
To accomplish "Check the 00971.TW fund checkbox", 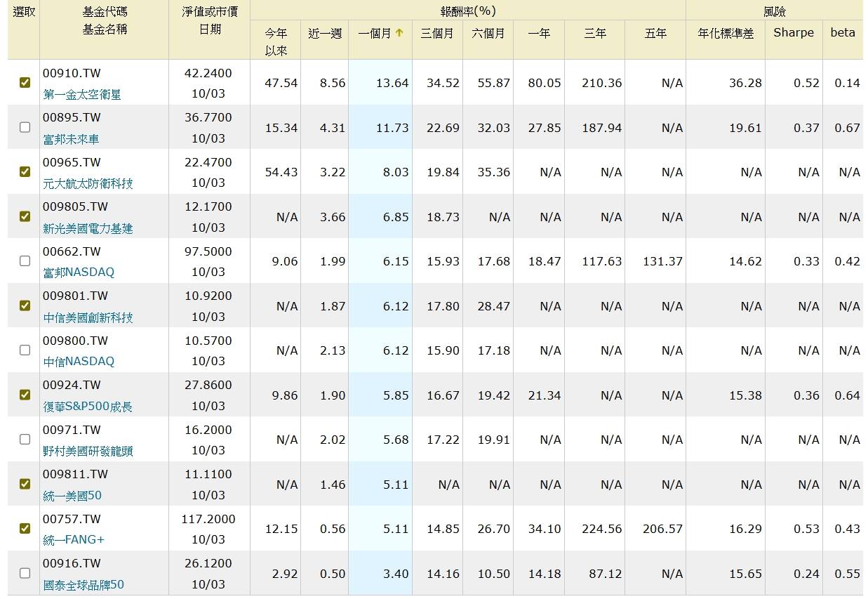I will point(25,439).
